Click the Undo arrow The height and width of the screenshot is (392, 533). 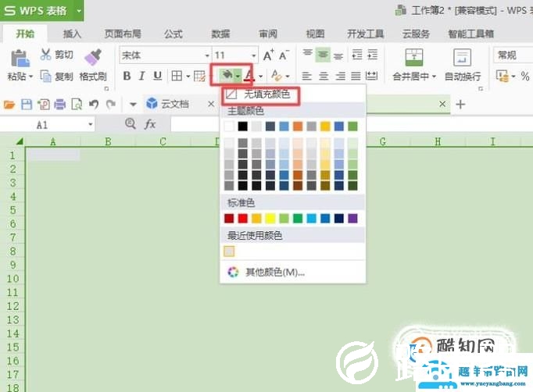(94, 104)
